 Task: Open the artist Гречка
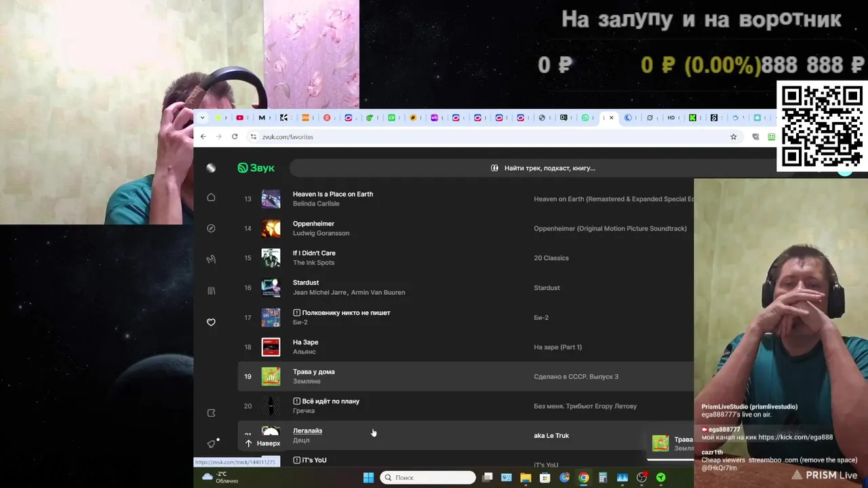(x=304, y=411)
